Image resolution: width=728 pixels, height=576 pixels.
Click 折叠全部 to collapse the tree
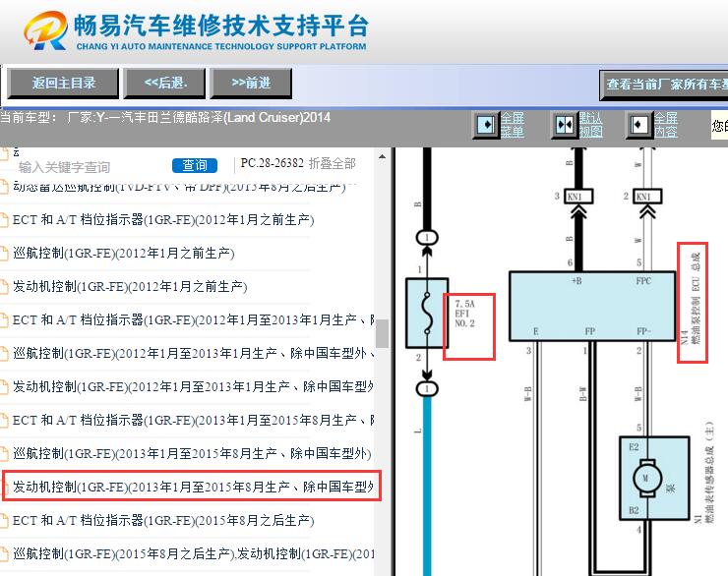332,163
